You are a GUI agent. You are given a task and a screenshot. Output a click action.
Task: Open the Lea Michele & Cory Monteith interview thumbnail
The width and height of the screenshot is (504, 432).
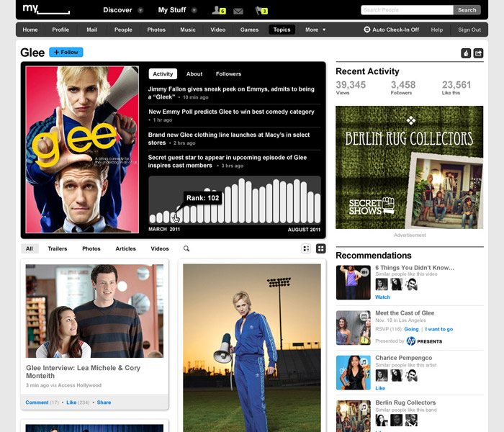point(94,311)
